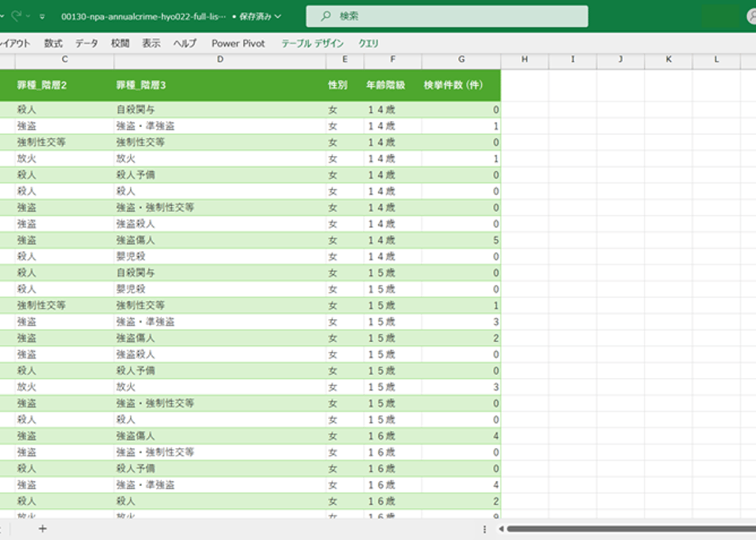Open the redo history dropdown arrow
The width and height of the screenshot is (756, 540).
point(28,16)
